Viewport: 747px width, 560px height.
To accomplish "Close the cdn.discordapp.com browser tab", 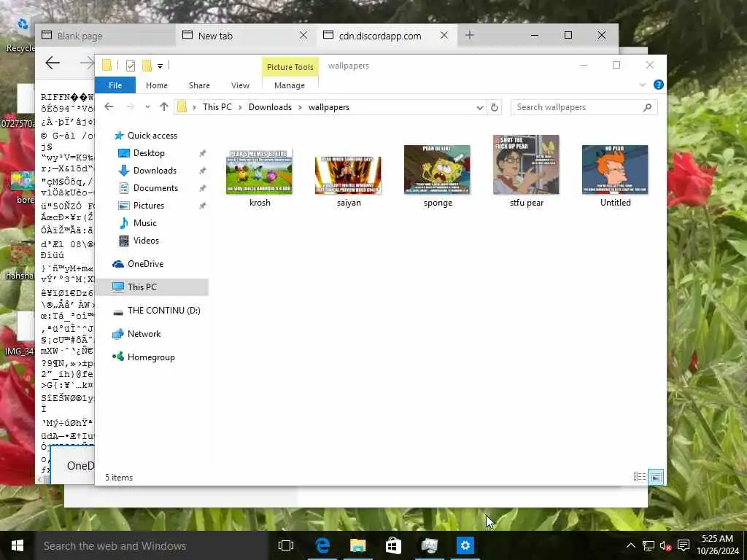I will 444,35.
